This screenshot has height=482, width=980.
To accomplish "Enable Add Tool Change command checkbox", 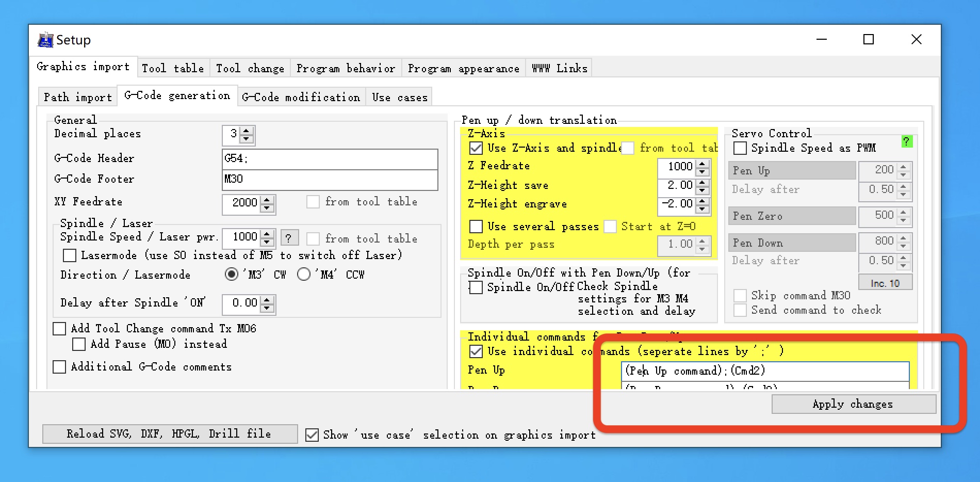I will 60,329.
